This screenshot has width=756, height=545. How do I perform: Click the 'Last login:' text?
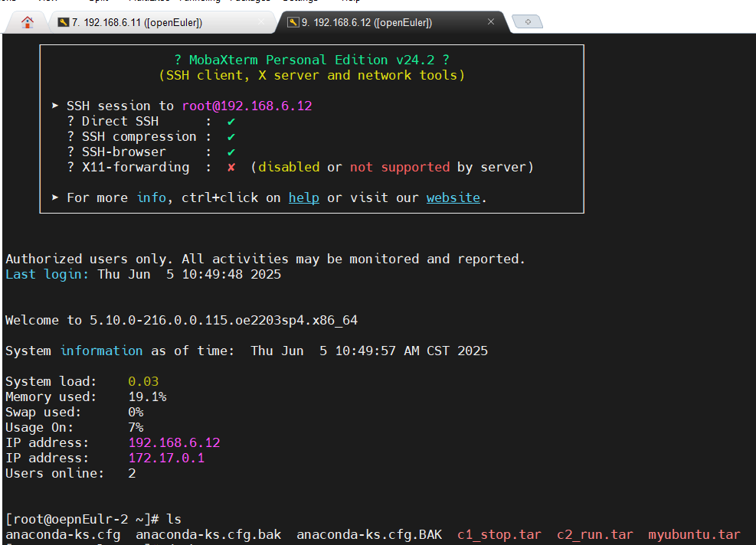47,274
